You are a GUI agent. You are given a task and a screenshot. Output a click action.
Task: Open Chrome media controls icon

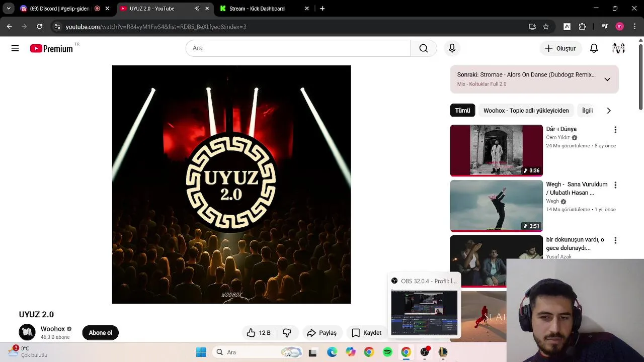pos(604,27)
